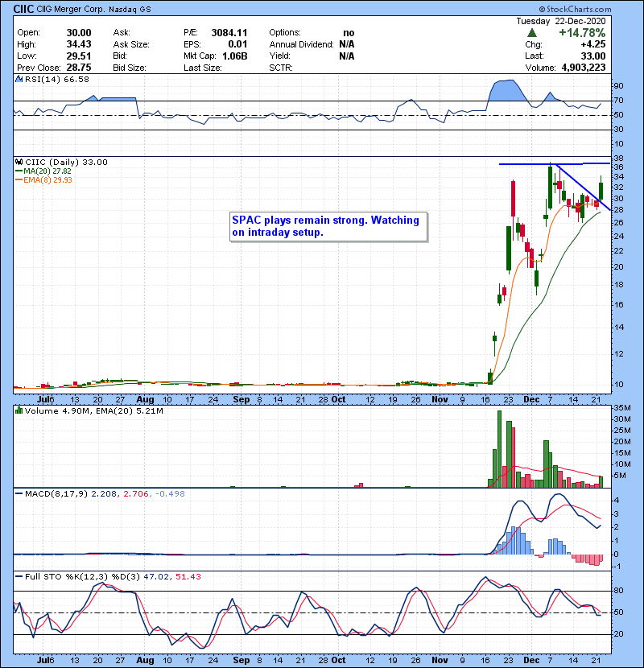Click the Last value 33.00
Screen dimensions: 644x668
coord(593,56)
